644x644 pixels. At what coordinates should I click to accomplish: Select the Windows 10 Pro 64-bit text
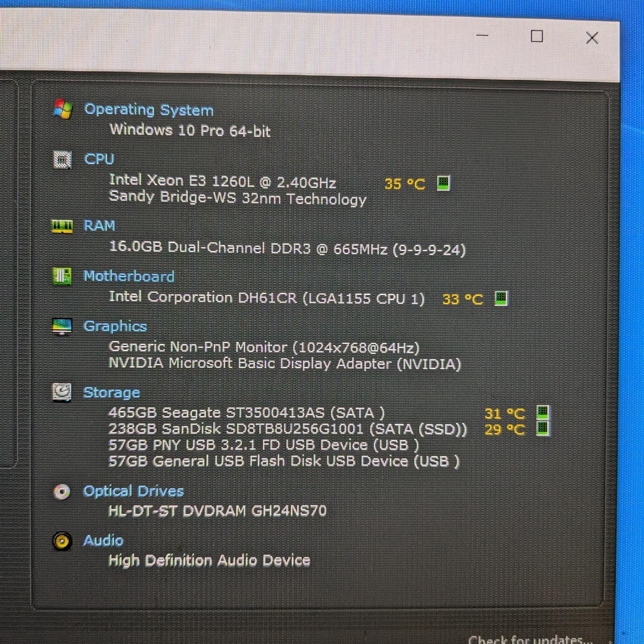tap(190, 130)
